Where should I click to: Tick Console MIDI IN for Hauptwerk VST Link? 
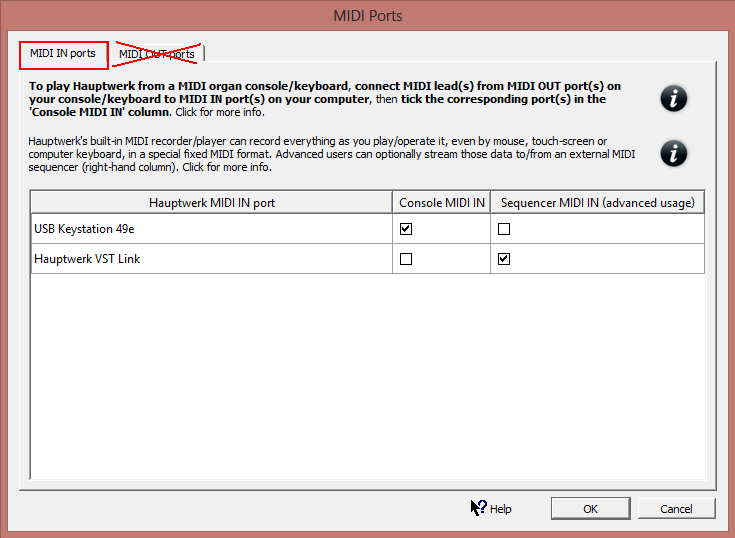(x=406, y=259)
